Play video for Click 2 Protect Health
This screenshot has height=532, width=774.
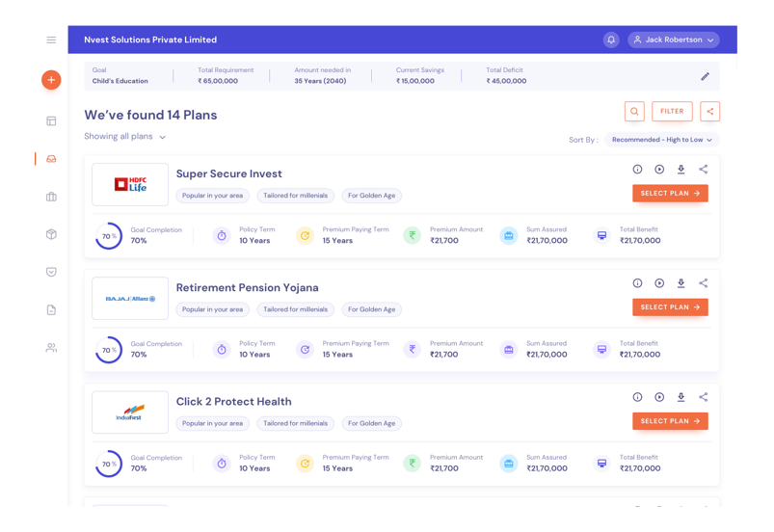click(659, 397)
